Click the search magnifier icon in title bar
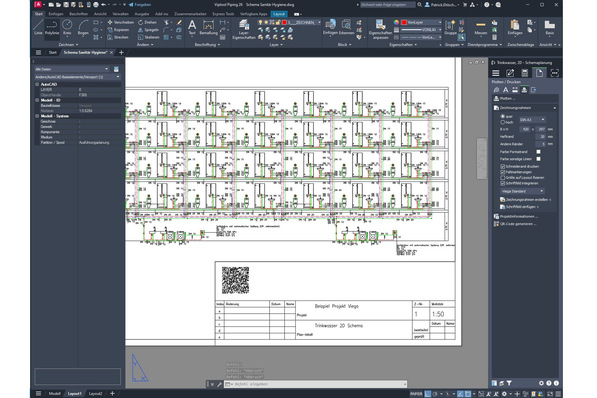This screenshot has width=597, height=398. point(419,5)
